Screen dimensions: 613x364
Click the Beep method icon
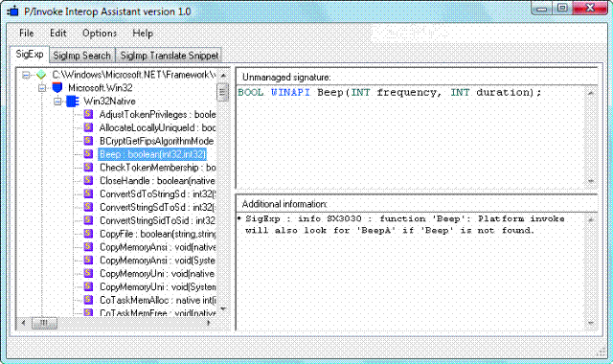point(88,154)
